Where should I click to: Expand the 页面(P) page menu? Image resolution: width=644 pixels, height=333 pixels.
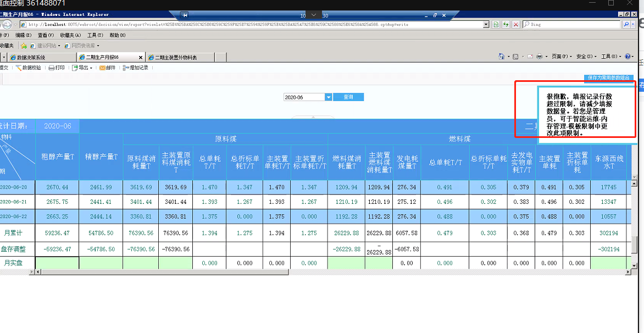click(x=562, y=56)
